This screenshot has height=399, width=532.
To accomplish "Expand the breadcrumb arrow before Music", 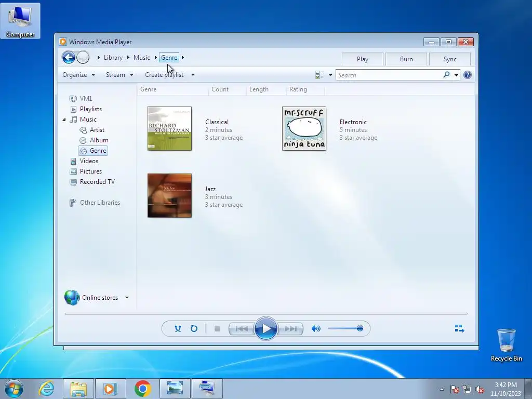I will click(128, 58).
